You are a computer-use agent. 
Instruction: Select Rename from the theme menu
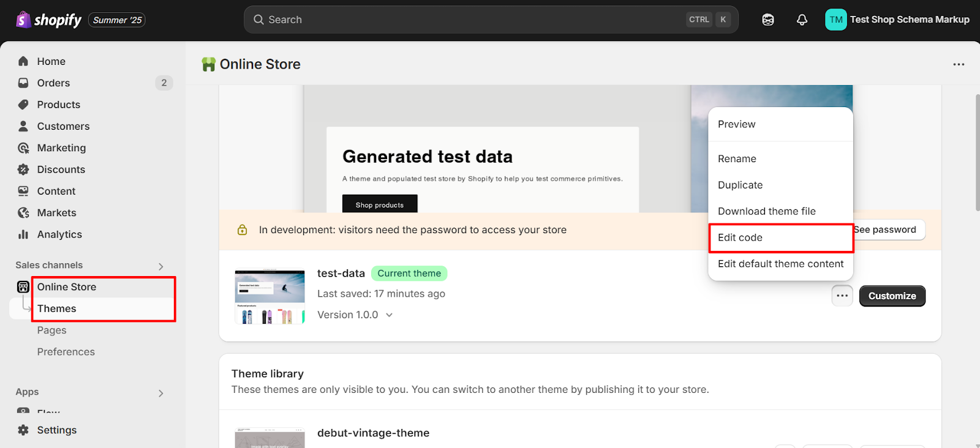pos(780,159)
